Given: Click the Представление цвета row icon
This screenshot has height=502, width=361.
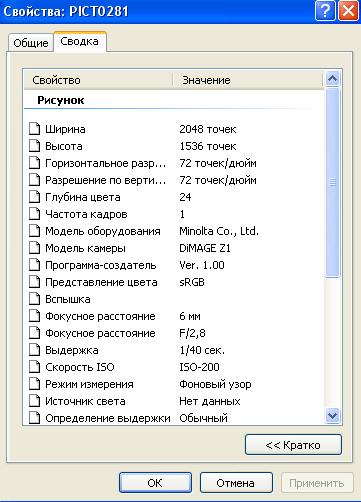Looking at the screenshot, I should click(34, 282).
